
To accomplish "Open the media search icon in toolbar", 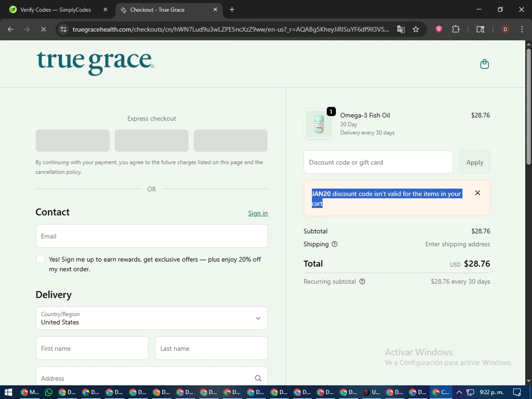I will tap(480, 29).
